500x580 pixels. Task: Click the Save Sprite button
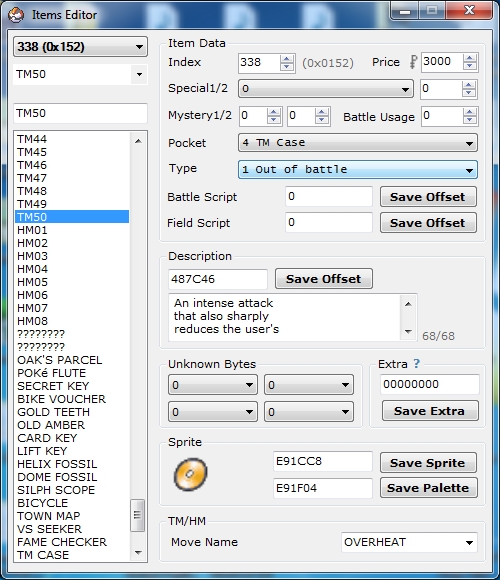(x=428, y=463)
